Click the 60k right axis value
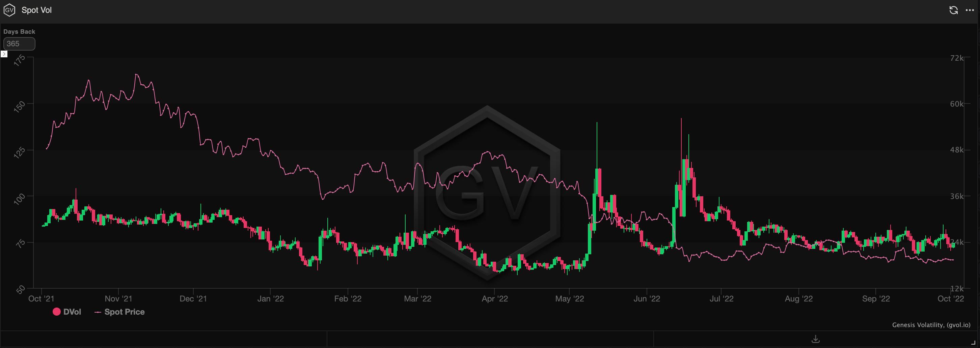The width and height of the screenshot is (980, 348). tap(956, 104)
